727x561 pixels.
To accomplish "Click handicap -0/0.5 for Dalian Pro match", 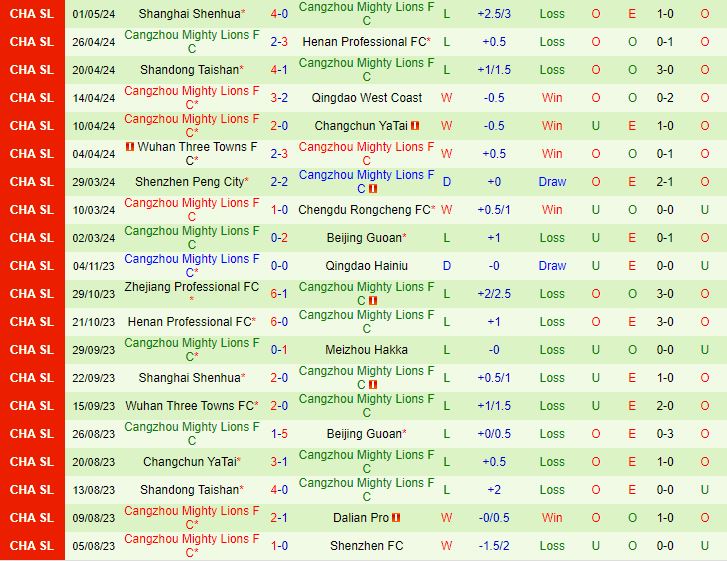I will [494, 517].
